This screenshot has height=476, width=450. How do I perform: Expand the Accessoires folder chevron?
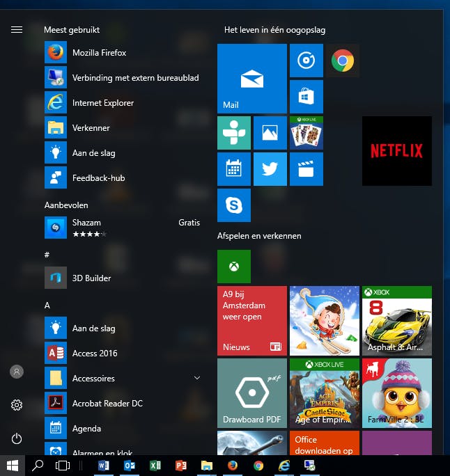197,378
